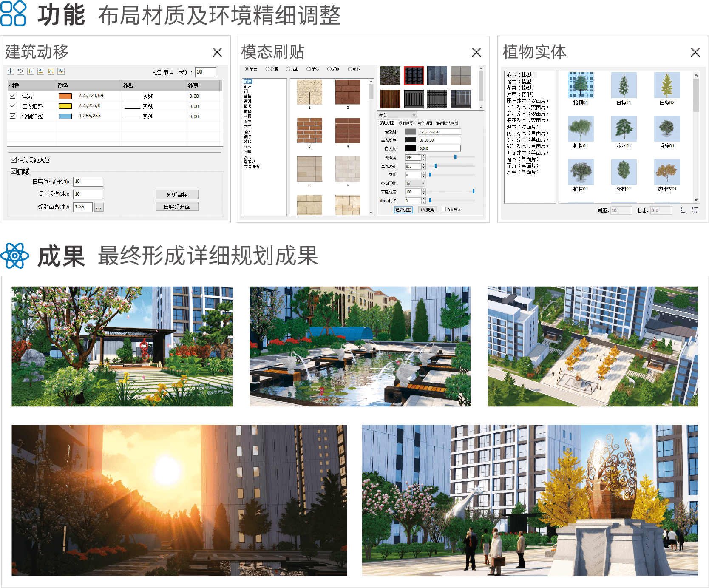Select 乔木（模型） in plant category list

click(x=520, y=75)
